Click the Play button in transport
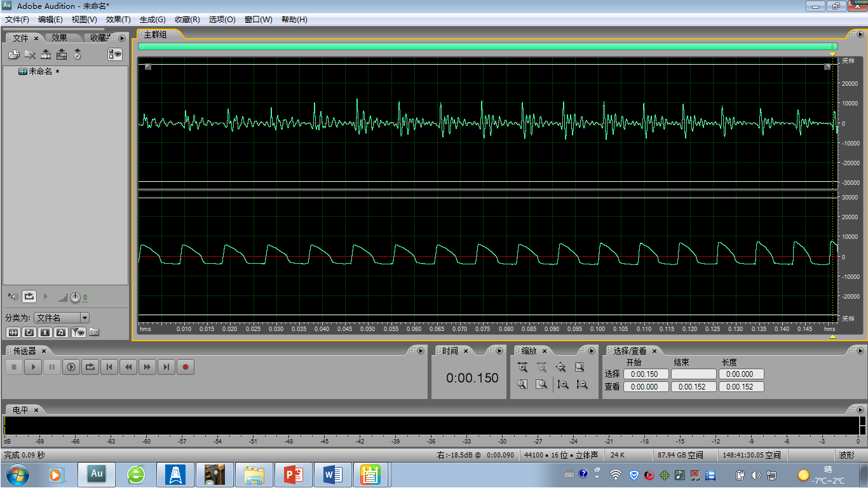Image resolution: width=868 pixels, height=488 pixels. (x=33, y=367)
